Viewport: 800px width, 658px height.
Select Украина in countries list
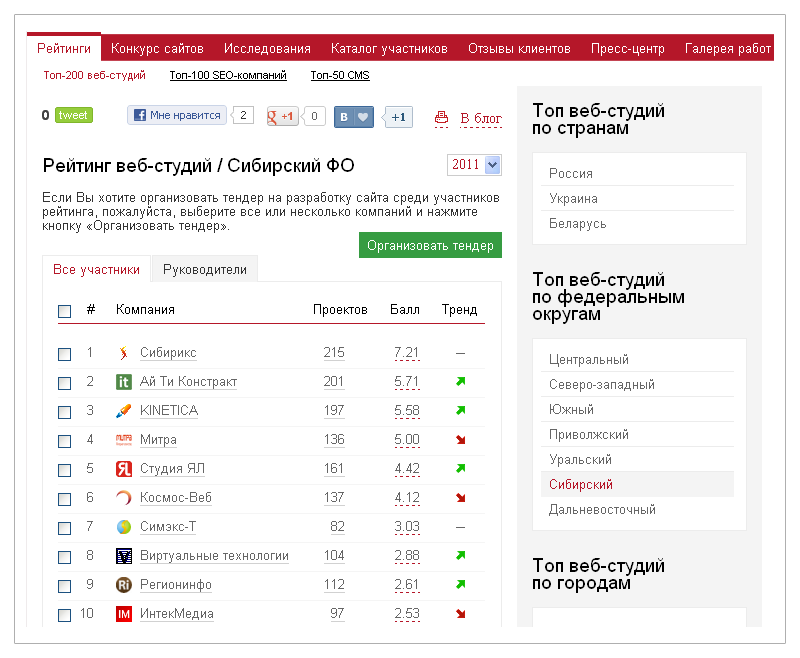(637, 198)
